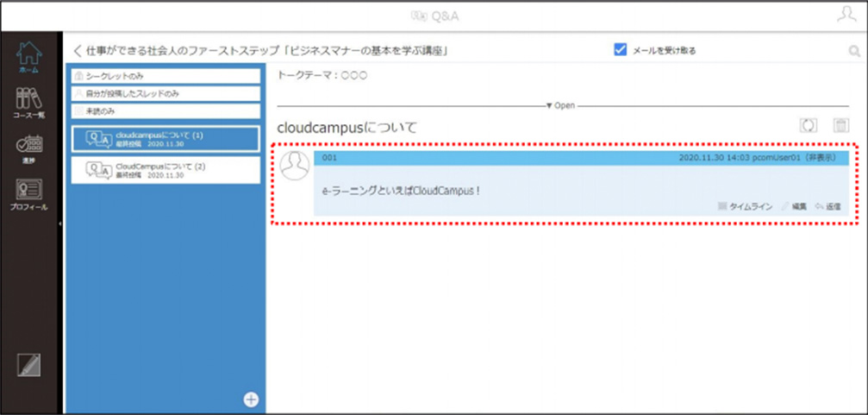This screenshot has width=868, height=415.
Task: Toggle the メールを受け取る checkbox
Action: 620,50
